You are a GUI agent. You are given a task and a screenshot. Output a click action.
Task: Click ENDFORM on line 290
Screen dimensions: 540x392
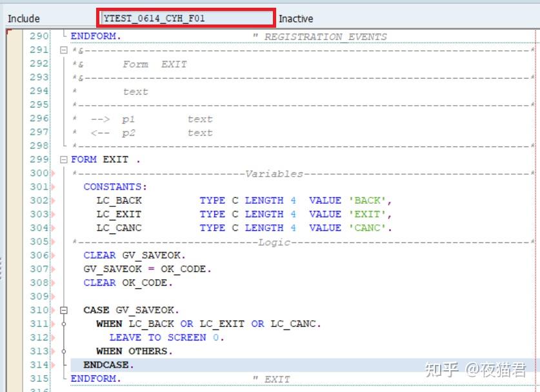(x=95, y=36)
